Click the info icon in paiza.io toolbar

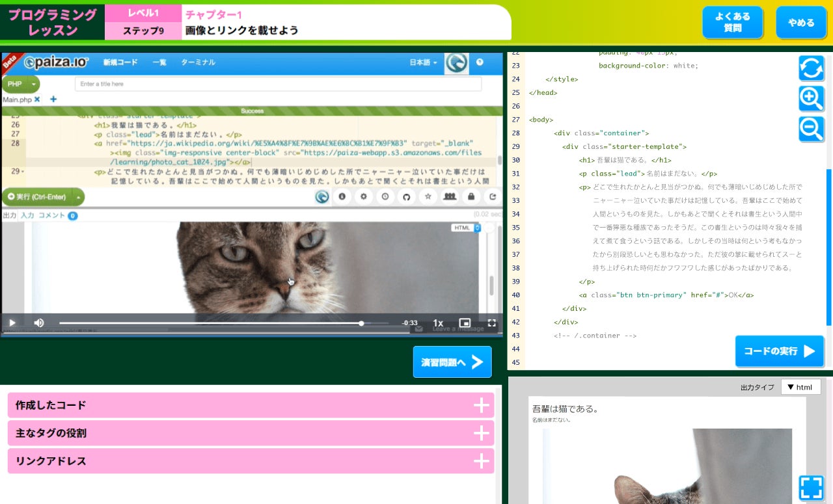pos(342,196)
